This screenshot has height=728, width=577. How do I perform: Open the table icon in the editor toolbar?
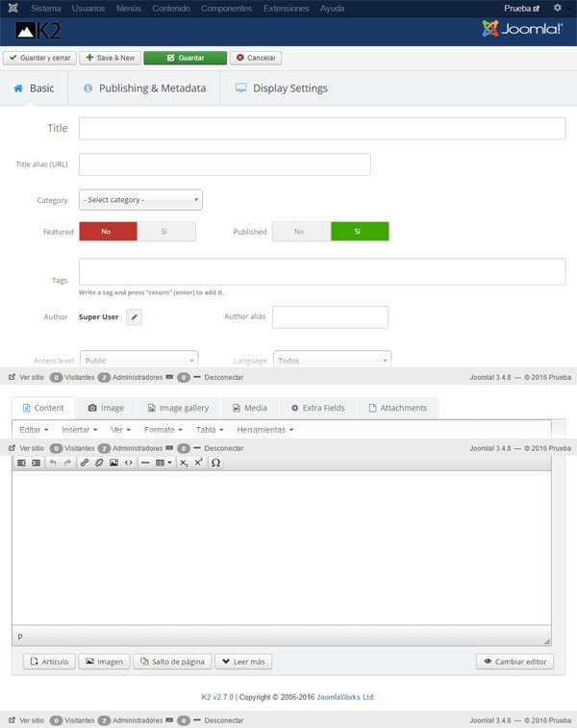pos(163,463)
